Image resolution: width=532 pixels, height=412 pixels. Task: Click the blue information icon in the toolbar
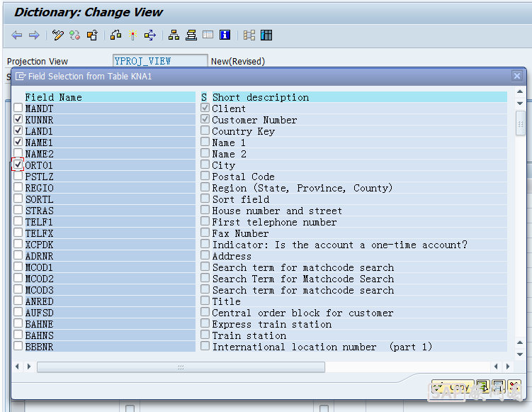(225, 35)
